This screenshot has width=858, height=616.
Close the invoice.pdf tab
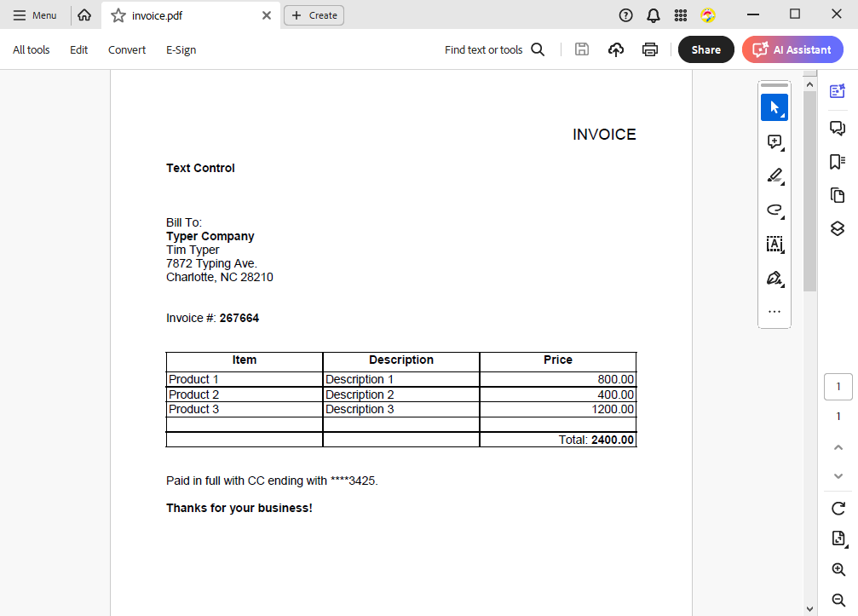267,15
